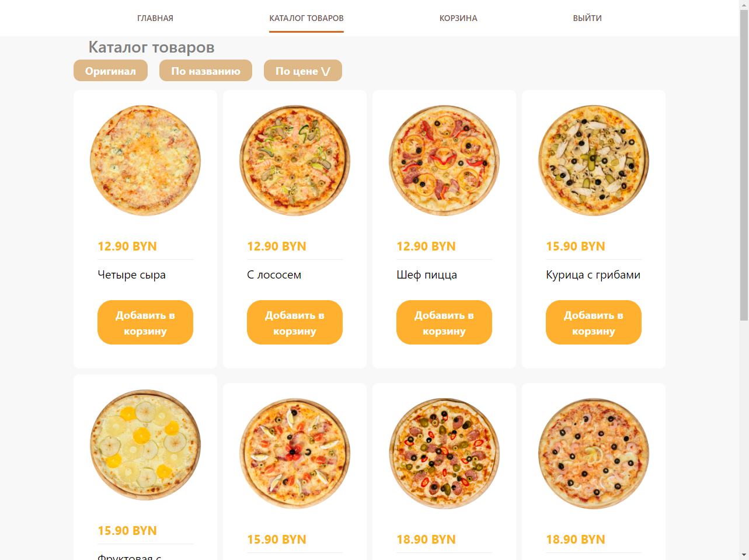Select the Каталог товаров tab
Screen dimensions: 749x560
click(306, 18)
